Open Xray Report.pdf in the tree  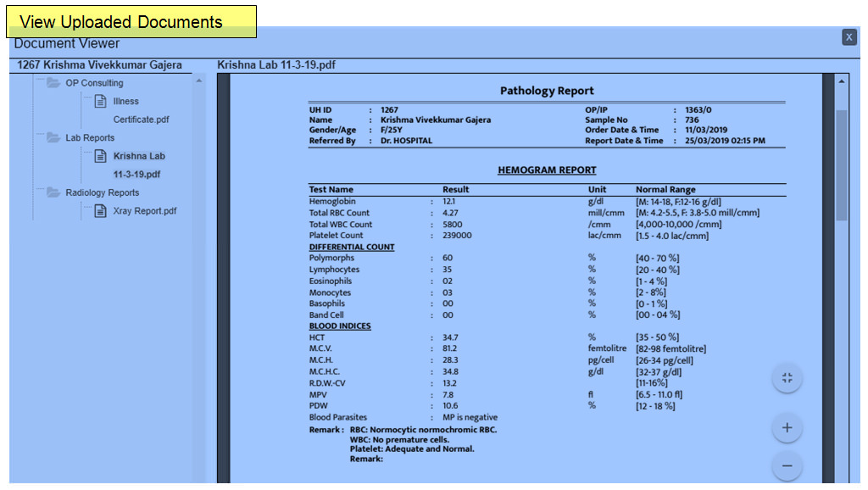coord(145,211)
